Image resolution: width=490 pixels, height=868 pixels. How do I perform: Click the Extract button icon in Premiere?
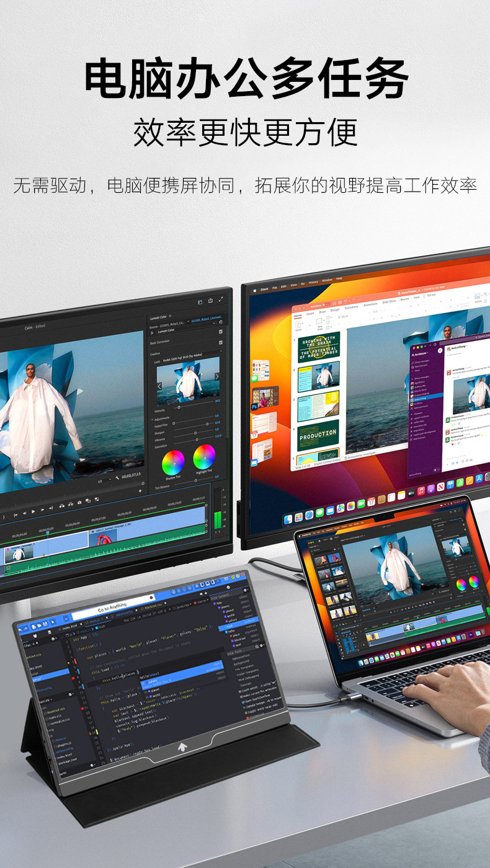[x=70, y=503]
